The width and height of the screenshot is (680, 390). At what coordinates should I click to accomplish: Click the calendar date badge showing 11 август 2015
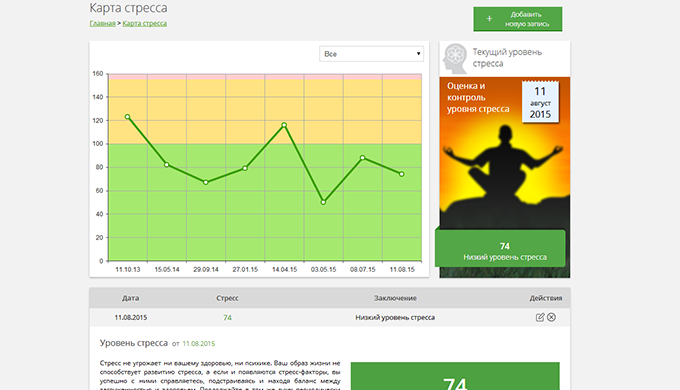pyautogui.click(x=540, y=102)
